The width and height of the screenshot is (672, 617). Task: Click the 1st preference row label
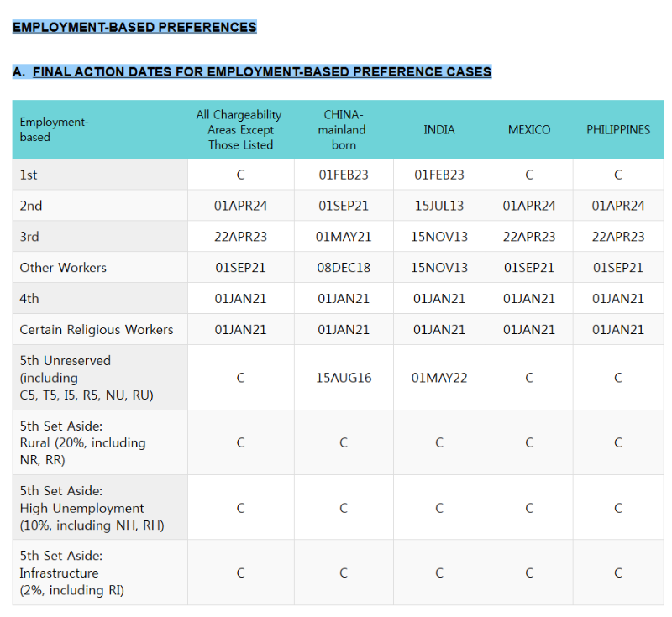[x=29, y=175]
